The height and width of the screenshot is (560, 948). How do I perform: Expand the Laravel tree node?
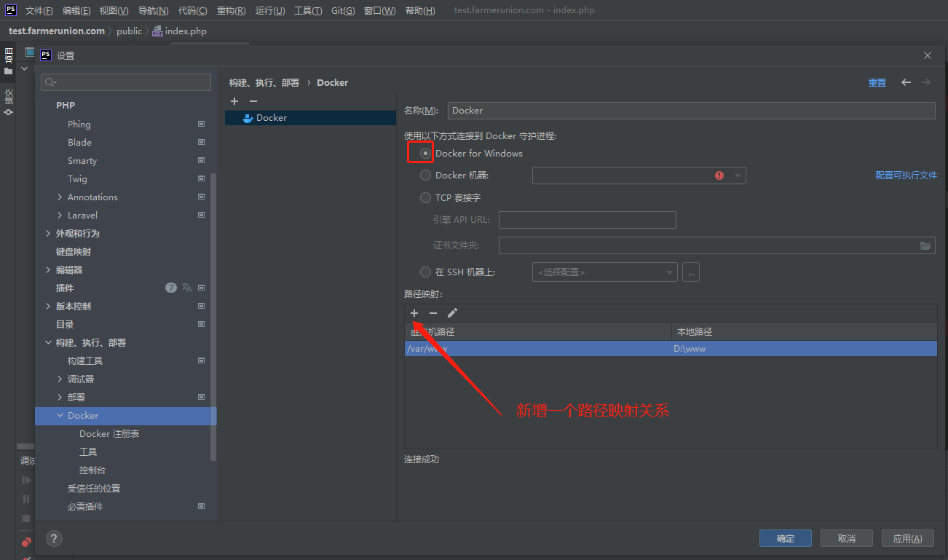pyautogui.click(x=60, y=216)
